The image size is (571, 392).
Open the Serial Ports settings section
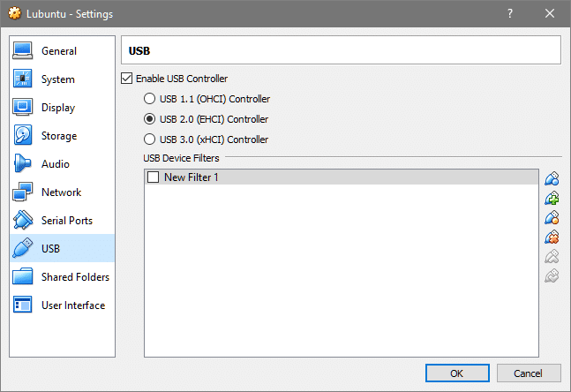[x=62, y=220]
